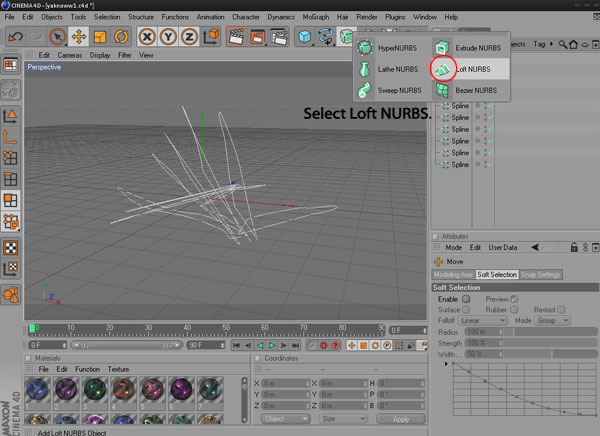Play the animation forward
Image resolution: width=600 pixels, height=436 pixels.
(272, 346)
